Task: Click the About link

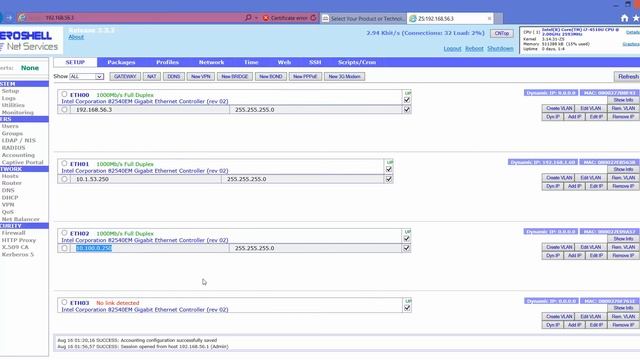Action: [x=76, y=37]
